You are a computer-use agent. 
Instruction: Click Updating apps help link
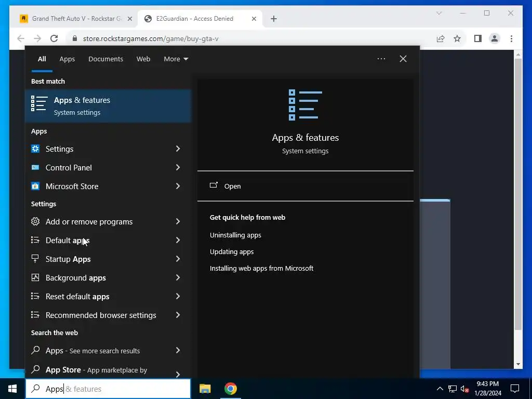coord(231,251)
